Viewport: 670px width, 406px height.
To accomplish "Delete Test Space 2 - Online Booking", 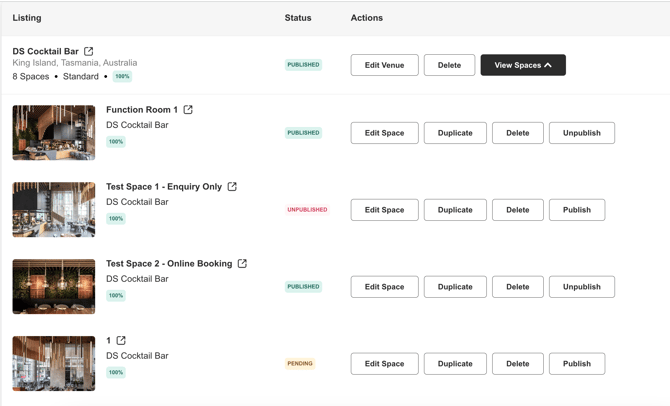I will pos(517,287).
